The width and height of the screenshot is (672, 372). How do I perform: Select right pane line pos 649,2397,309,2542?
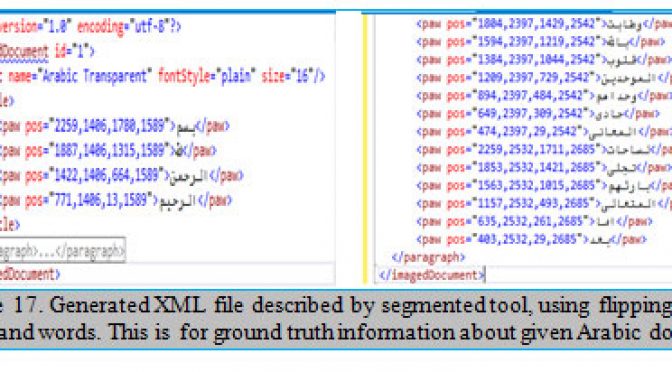pyautogui.click(x=538, y=114)
